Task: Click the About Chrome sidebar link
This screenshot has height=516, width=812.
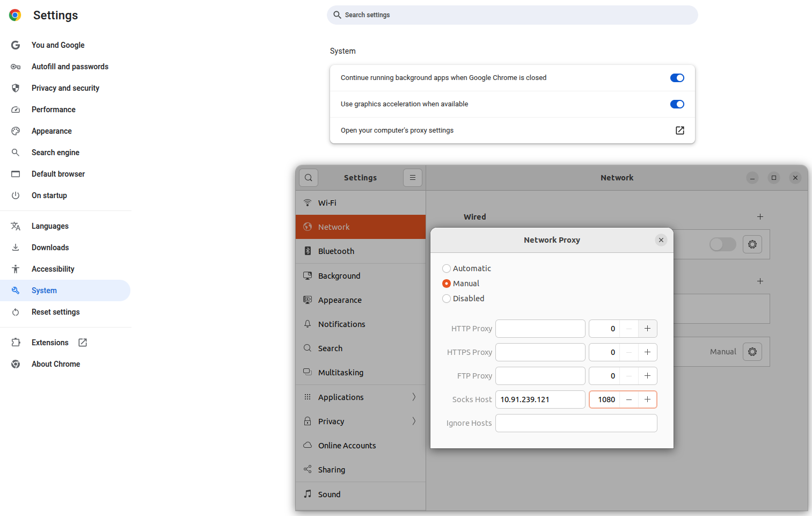Action: point(56,364)
